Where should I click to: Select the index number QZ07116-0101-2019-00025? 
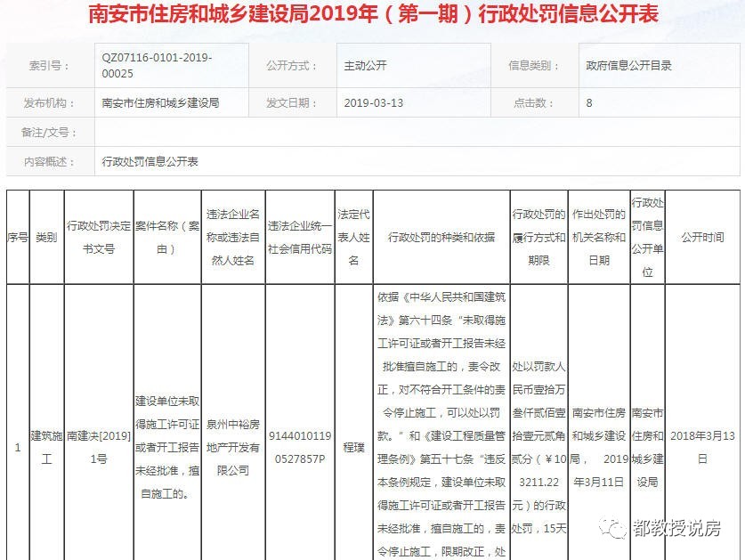[158, 64]
